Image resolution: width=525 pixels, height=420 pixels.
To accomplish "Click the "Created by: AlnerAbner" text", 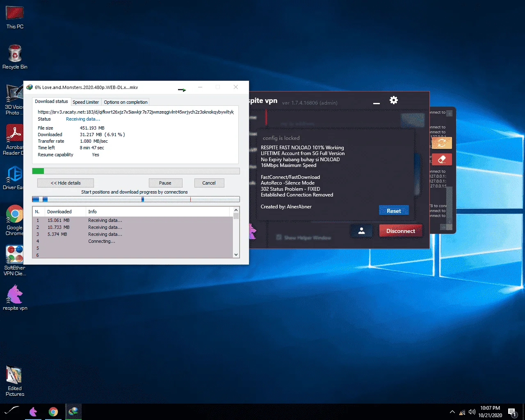I will (x=286, y=207).
